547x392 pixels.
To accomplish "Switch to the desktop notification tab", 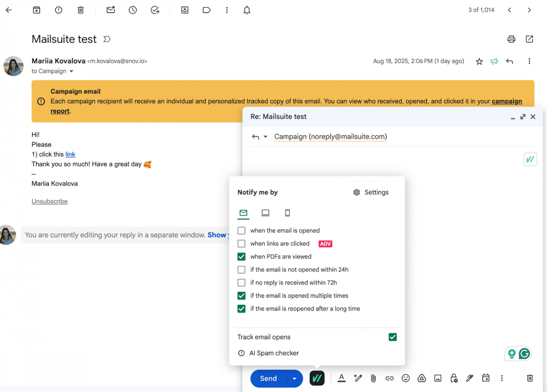I will [265, 213].
